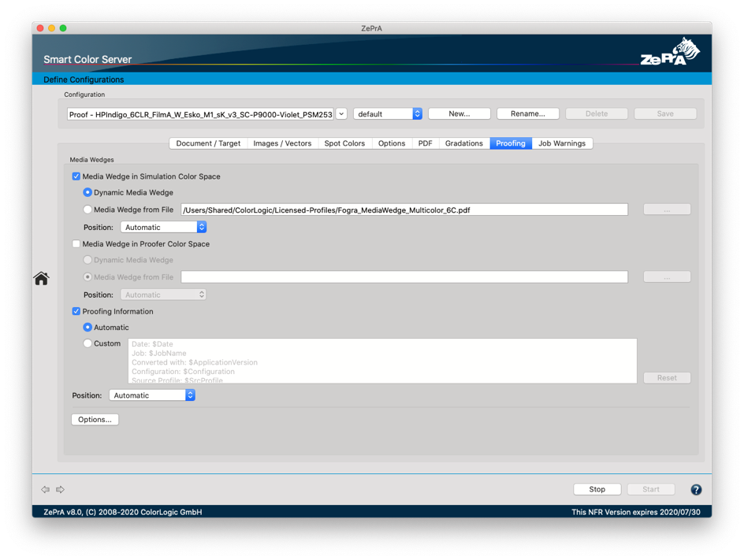
Task: Select disabled proofer Media Wedge from File radio
Action: [x=87, y=277]
